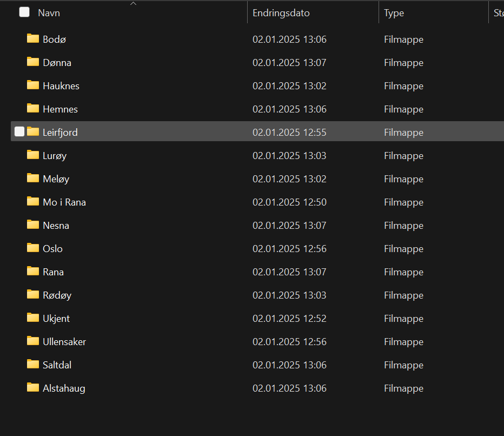
Task: Click Filmappe type in Meløy row
Action: 403,179
